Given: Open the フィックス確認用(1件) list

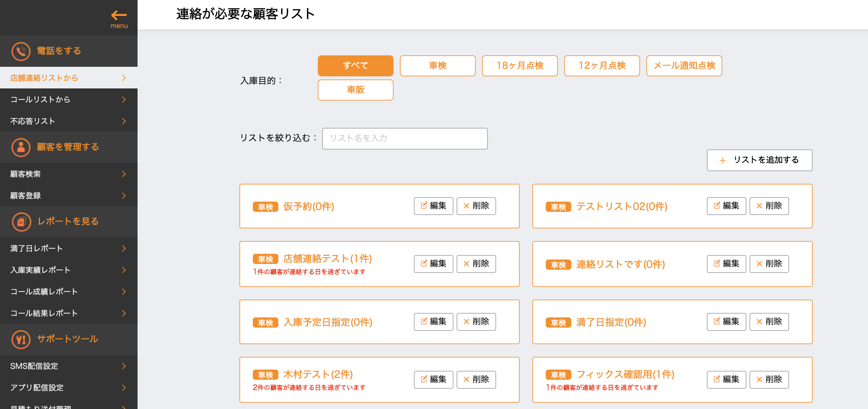Looking at the screenshot, I should coord(625,374).
